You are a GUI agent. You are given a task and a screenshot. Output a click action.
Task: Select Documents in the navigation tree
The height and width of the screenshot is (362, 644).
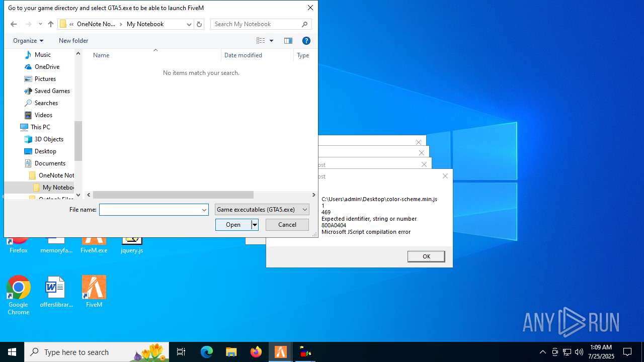coord(50,163)
